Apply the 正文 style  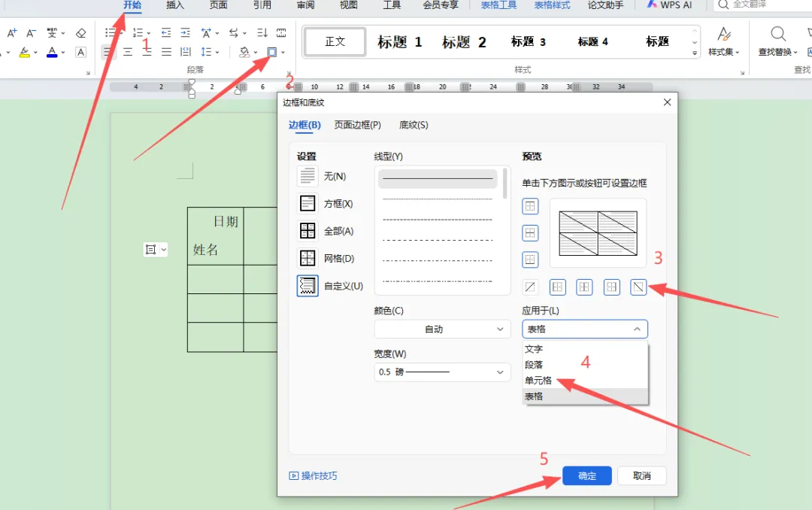coord(335,41)
